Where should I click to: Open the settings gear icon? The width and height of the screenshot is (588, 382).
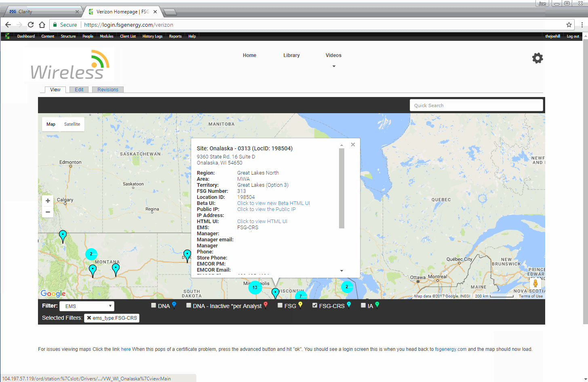(537, 58)
